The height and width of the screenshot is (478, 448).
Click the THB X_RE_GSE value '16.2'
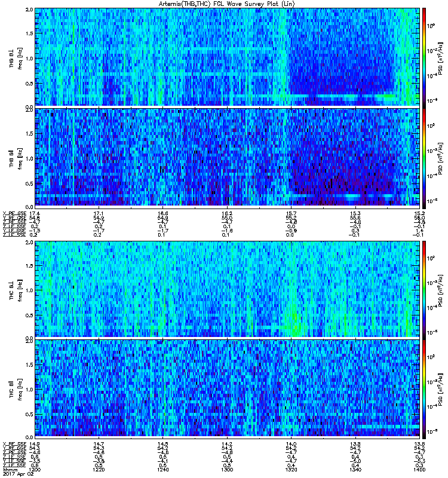coord(227,213)
